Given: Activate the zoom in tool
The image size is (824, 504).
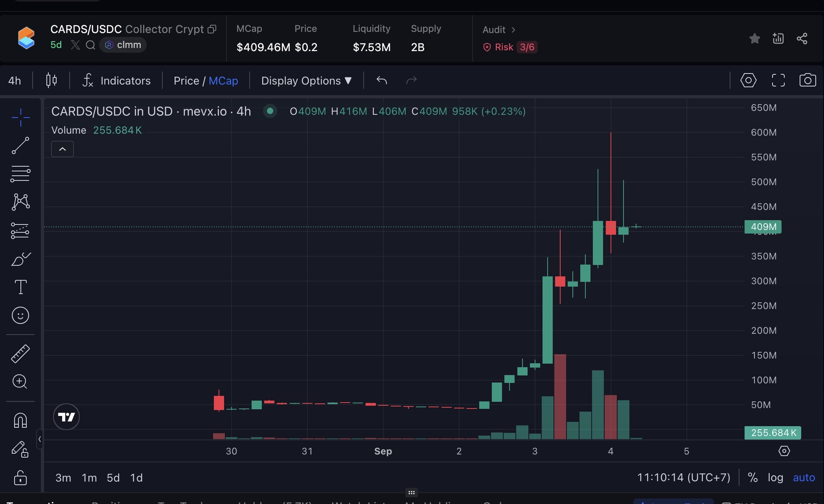Looking at the screenshot, I should (x=20, y=382).
